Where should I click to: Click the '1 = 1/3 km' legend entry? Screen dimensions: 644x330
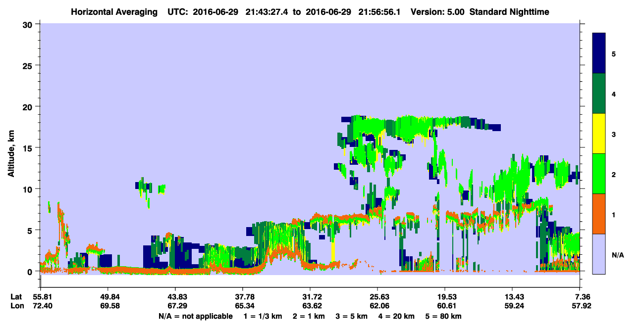pyautogui.click(x=262, y=316)
